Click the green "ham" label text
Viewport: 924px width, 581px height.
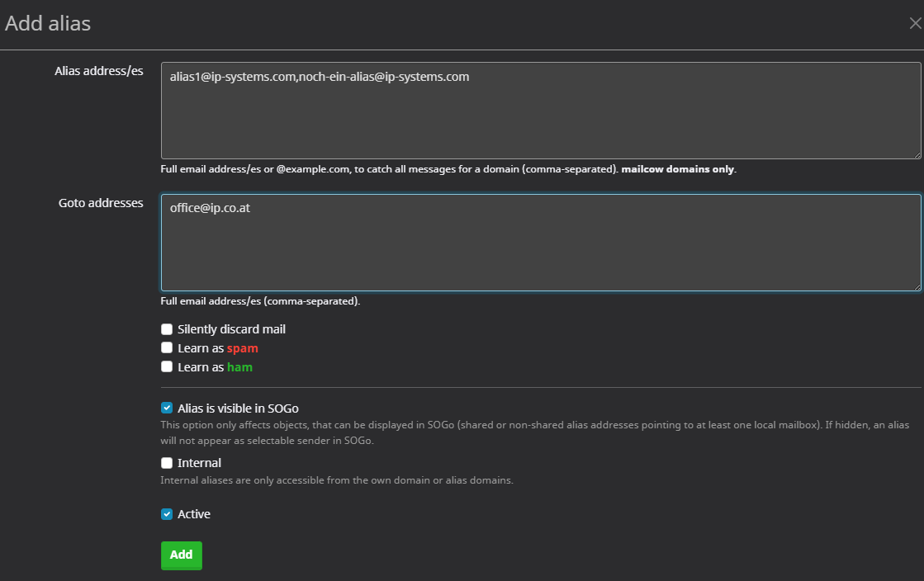(239, 367)
